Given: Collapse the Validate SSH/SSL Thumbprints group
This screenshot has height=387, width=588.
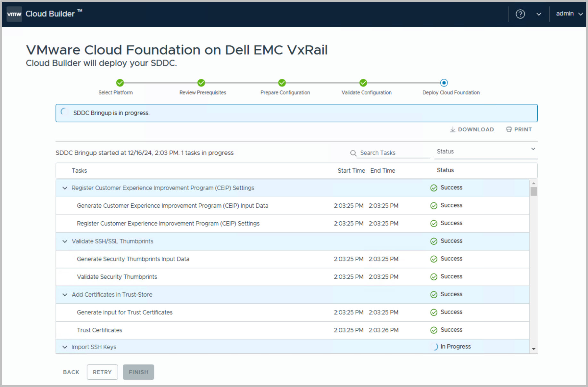Looking at the screenshot, I should [65, 241].
